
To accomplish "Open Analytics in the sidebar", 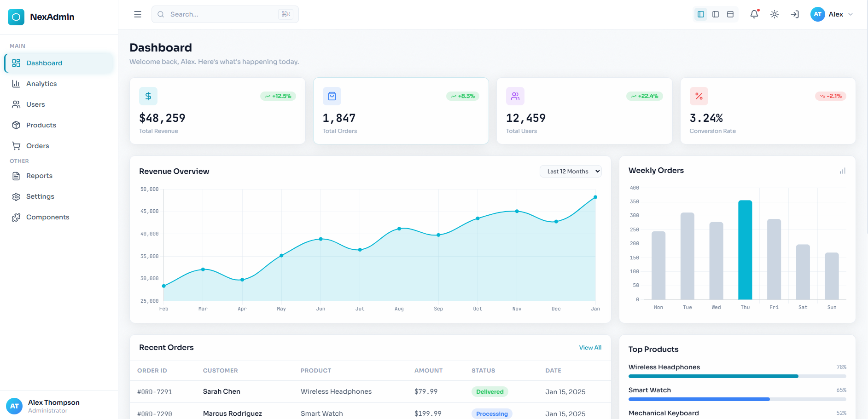I will (41, 84).
